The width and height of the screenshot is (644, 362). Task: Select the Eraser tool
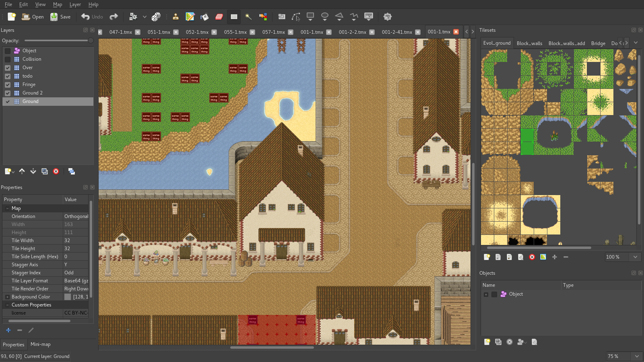point(219,16)
